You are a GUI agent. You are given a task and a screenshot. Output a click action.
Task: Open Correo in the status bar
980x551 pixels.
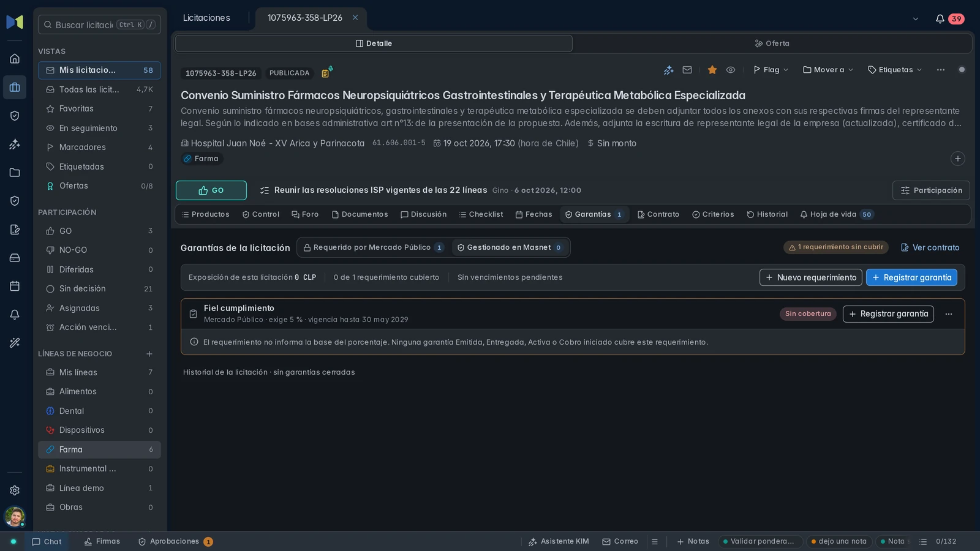(x=620, y=542)
